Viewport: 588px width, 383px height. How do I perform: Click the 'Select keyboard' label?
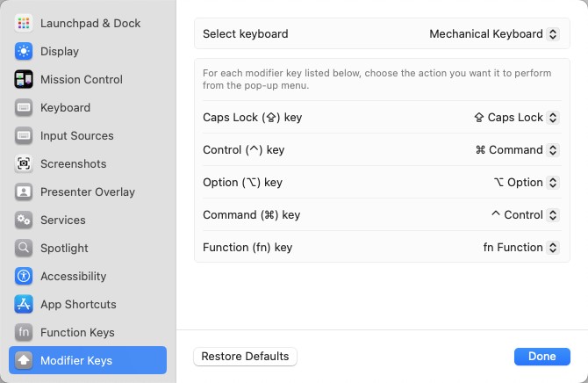tap(245, 34)
